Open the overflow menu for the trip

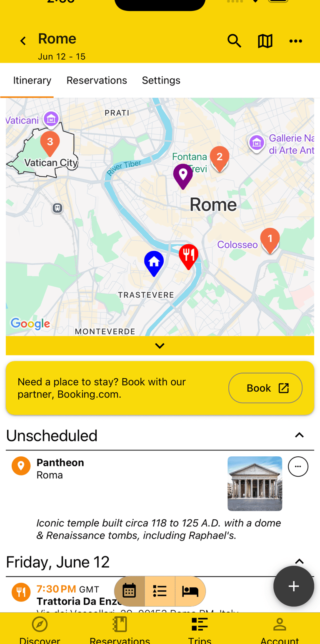tap(296, 41)
